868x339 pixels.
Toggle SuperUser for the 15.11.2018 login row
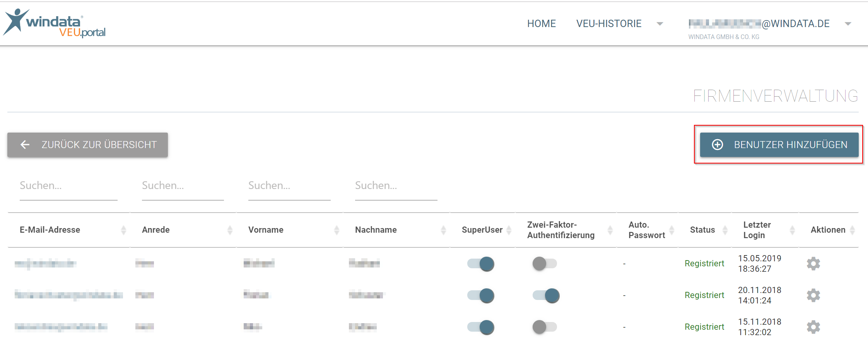pyautogui.click(x=481, y=327)
